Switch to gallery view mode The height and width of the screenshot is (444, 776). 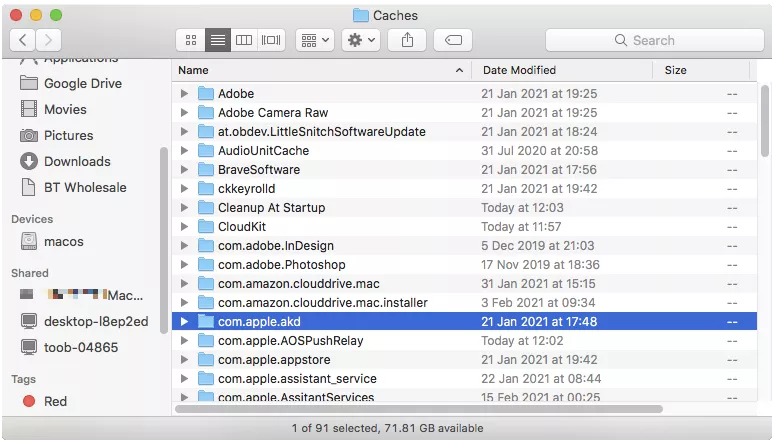(x=271, y=40)
